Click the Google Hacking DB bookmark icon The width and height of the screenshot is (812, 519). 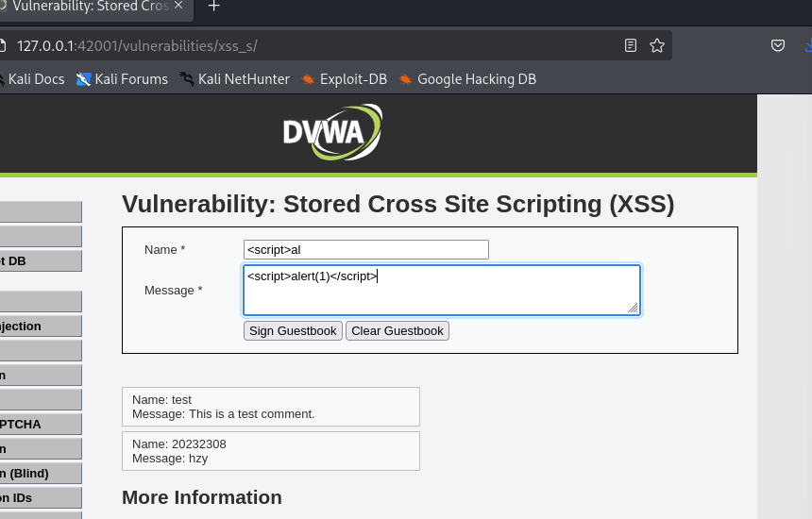(405, 79)
